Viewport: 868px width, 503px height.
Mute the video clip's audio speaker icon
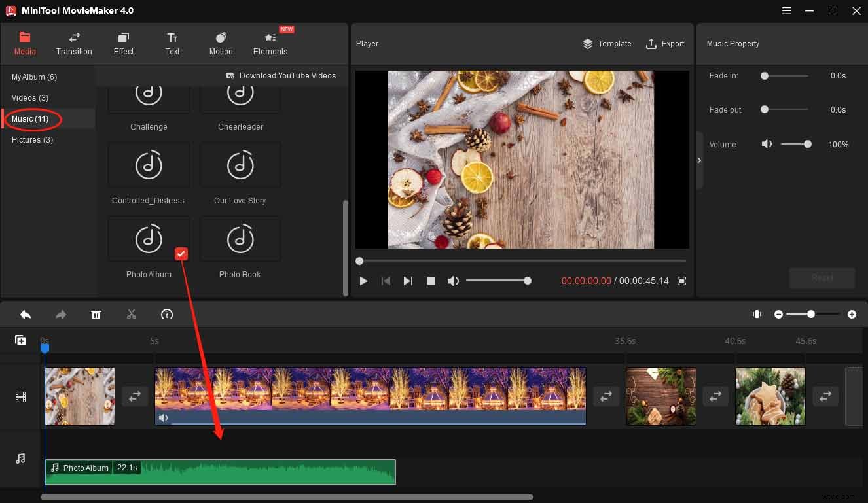(163, 417)
